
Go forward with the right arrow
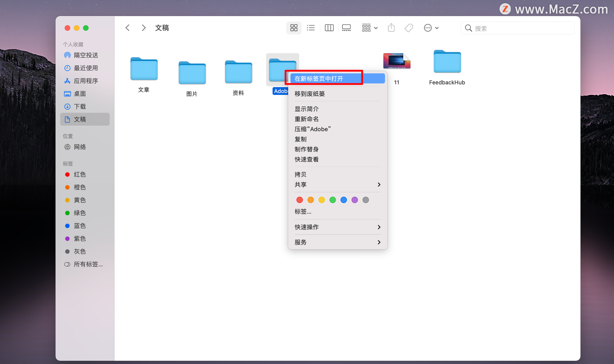click(x=144, y=28)
